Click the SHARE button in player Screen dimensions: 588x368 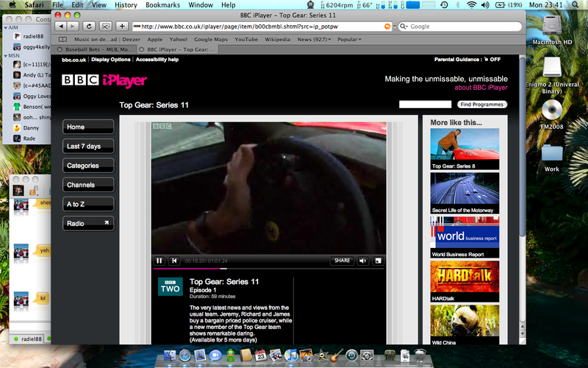tap(342, 261)
